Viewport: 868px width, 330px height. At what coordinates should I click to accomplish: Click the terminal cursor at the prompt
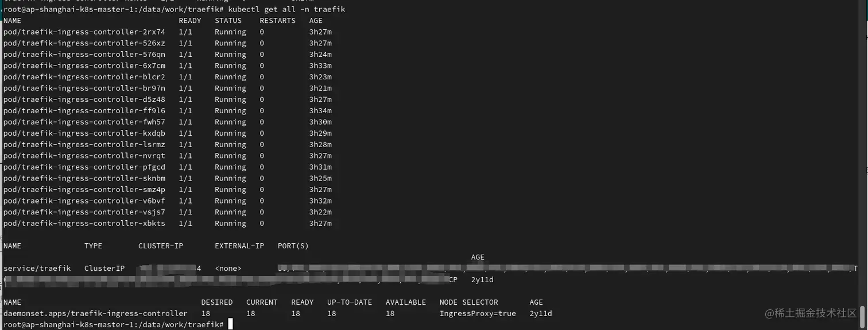(230, 325)
